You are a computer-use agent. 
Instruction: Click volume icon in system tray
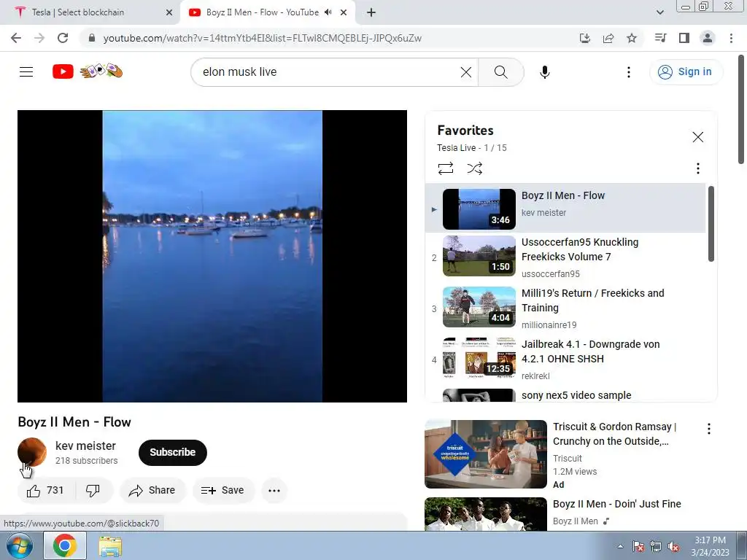[673, 546]
